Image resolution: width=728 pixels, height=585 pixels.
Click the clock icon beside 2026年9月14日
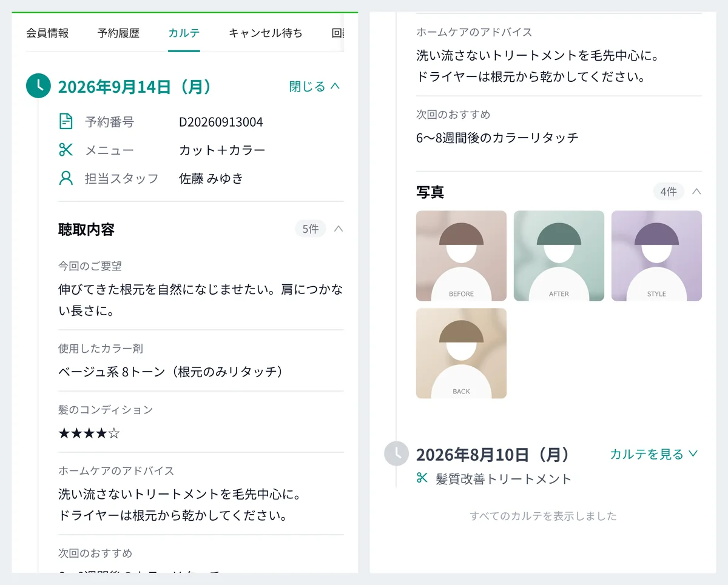point(38,85)
